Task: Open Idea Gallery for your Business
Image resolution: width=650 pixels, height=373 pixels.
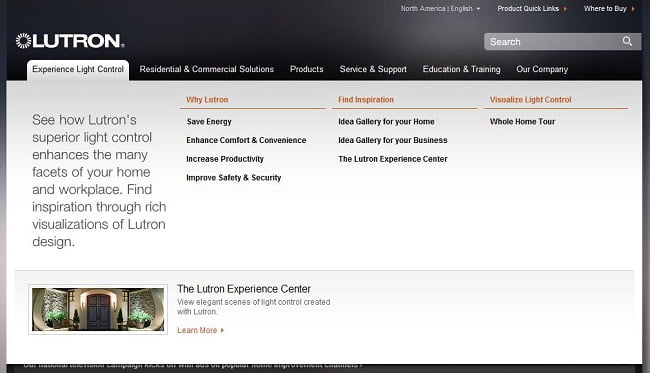Action: (x=393, y=140)
